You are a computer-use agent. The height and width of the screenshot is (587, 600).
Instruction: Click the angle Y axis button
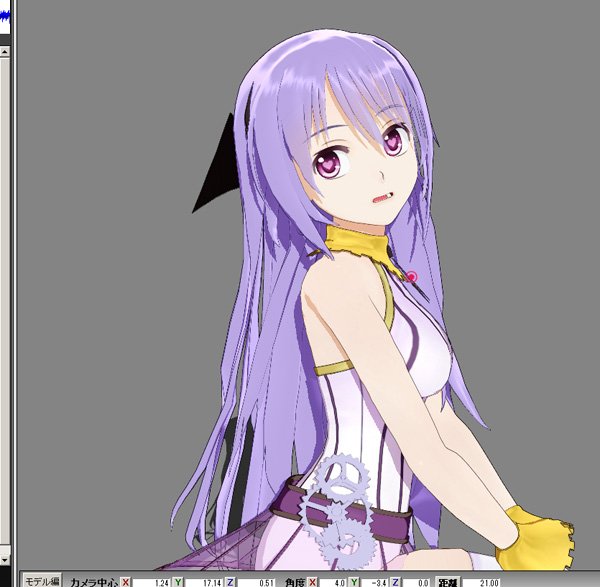(354, 582)
